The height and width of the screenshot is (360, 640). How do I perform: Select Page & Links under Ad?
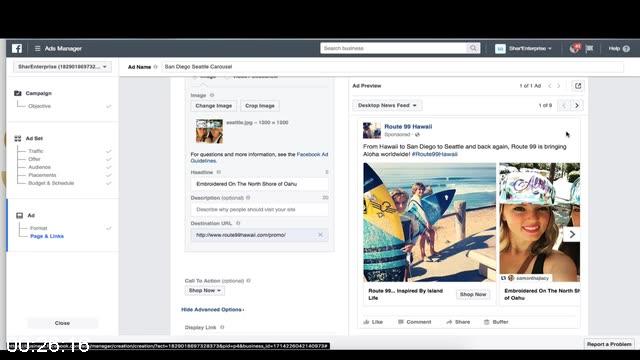(x=47, y=236)
